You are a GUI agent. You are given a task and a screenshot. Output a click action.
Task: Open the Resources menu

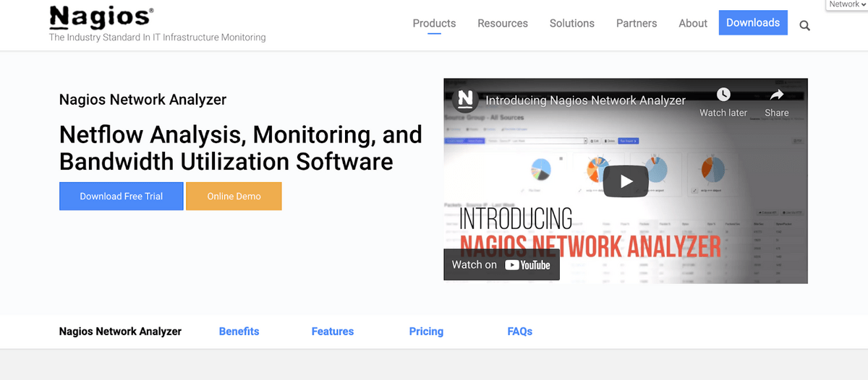click(x=503, y=23)
